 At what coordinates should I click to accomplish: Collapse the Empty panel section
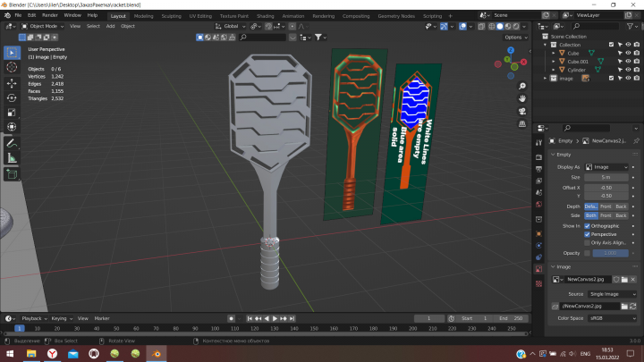tap(553, 155)
